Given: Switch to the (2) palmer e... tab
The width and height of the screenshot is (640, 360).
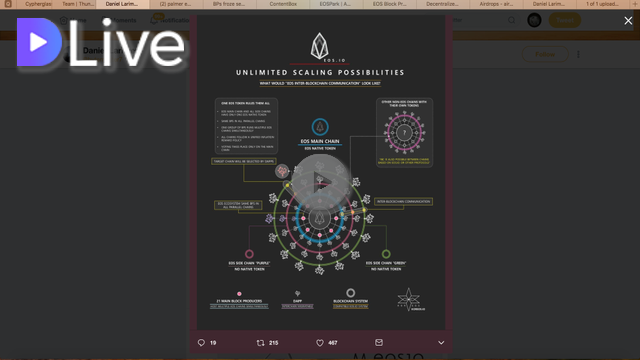Looking at the screenshot, I should click(x=176, y=4).
